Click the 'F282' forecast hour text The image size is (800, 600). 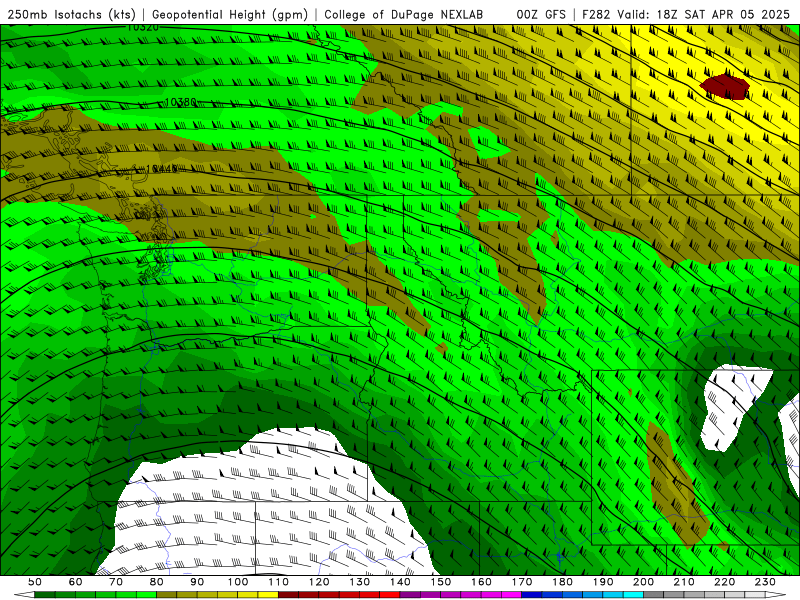pos(596,14)
